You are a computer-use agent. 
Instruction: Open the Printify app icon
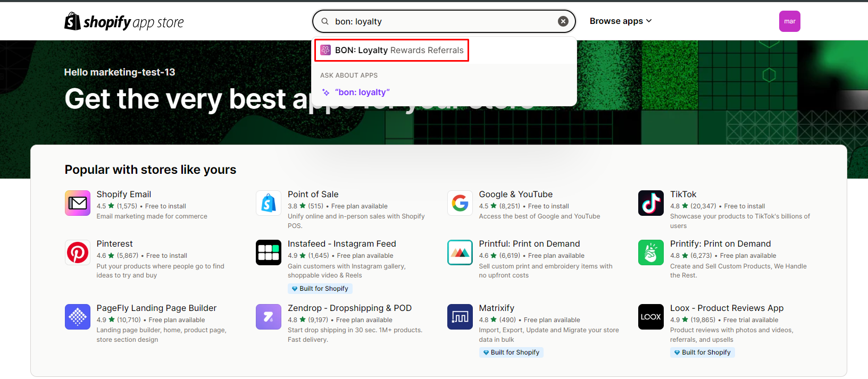[651, 252]
